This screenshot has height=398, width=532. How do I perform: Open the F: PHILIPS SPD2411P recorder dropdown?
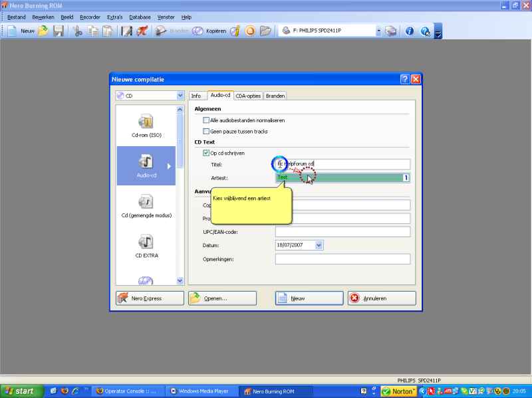point(378,31)
